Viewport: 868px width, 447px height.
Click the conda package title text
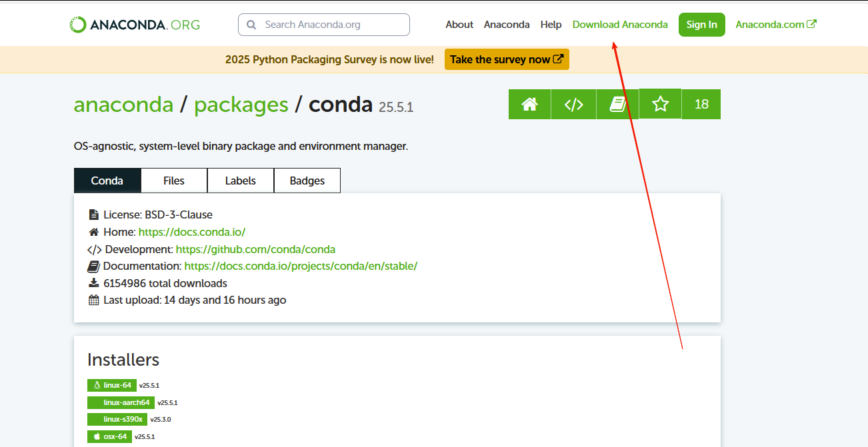click(x=341, y=105)
